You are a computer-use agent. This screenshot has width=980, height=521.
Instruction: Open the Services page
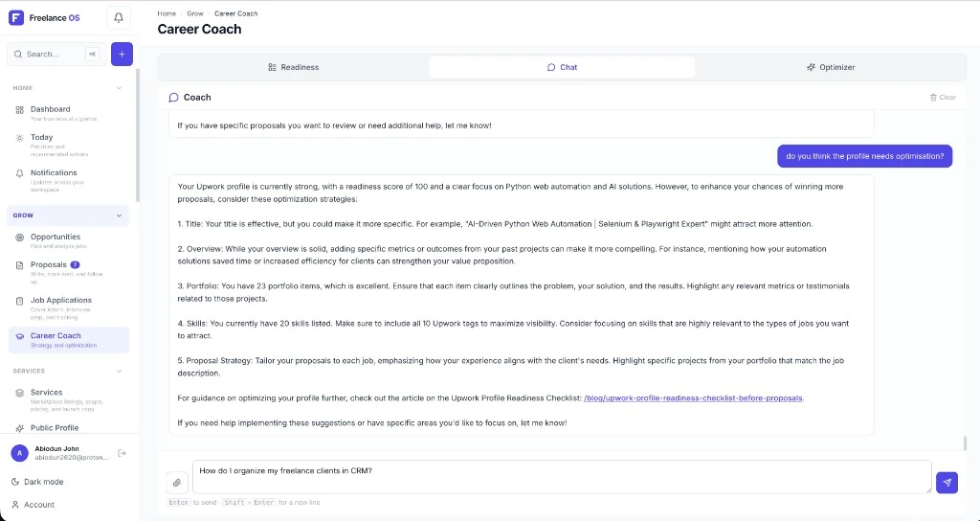69,400
